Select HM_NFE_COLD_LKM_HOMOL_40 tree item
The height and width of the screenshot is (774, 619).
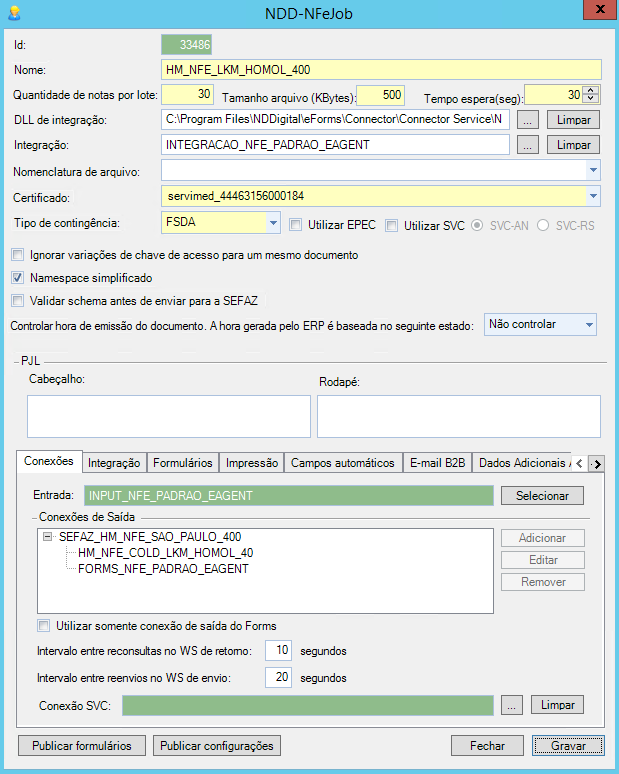tap(166, 552)
